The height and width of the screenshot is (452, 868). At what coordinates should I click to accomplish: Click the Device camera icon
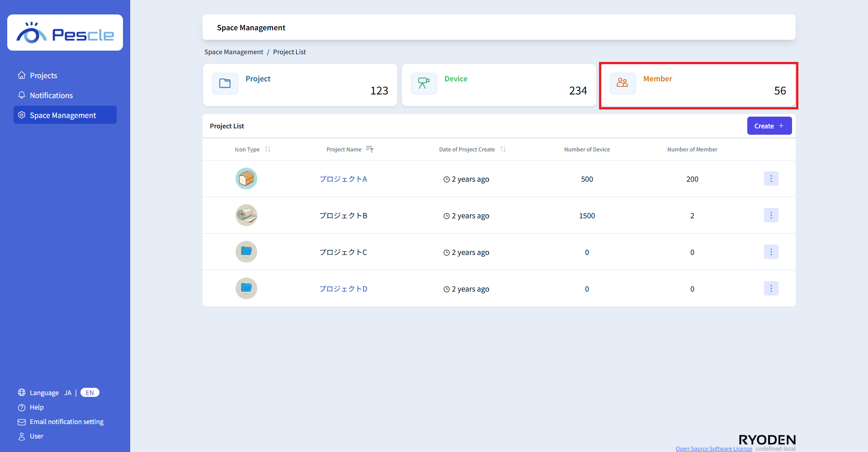[x=424, y=84]
